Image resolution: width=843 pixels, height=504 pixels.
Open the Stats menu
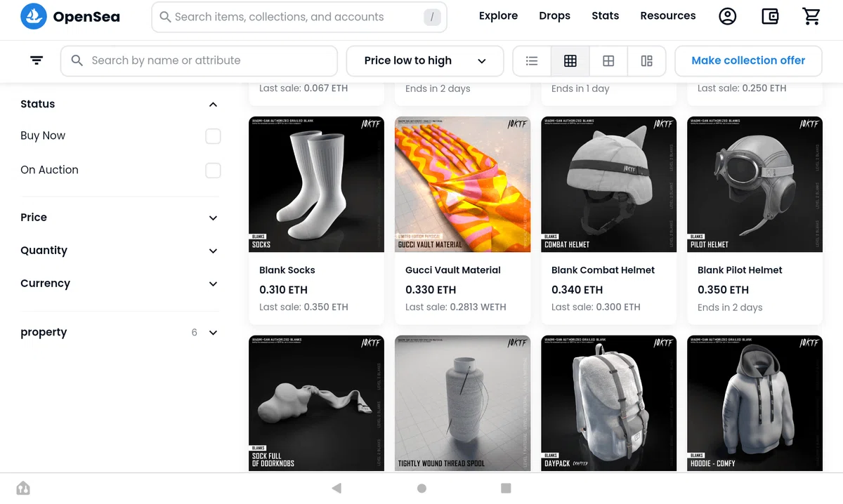[605, 15]
